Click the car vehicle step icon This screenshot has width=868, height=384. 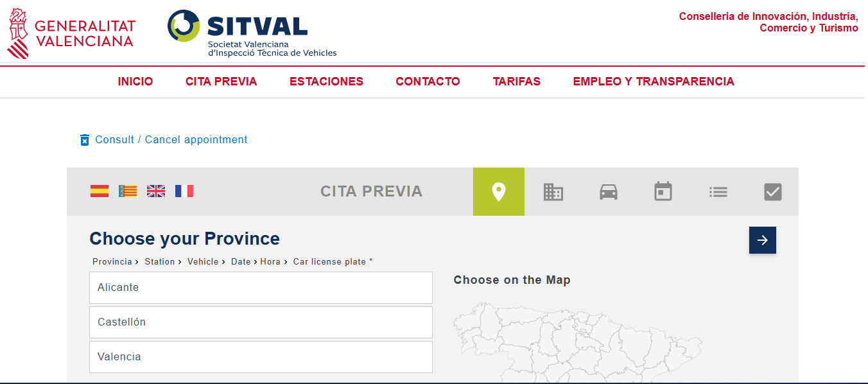608,191
